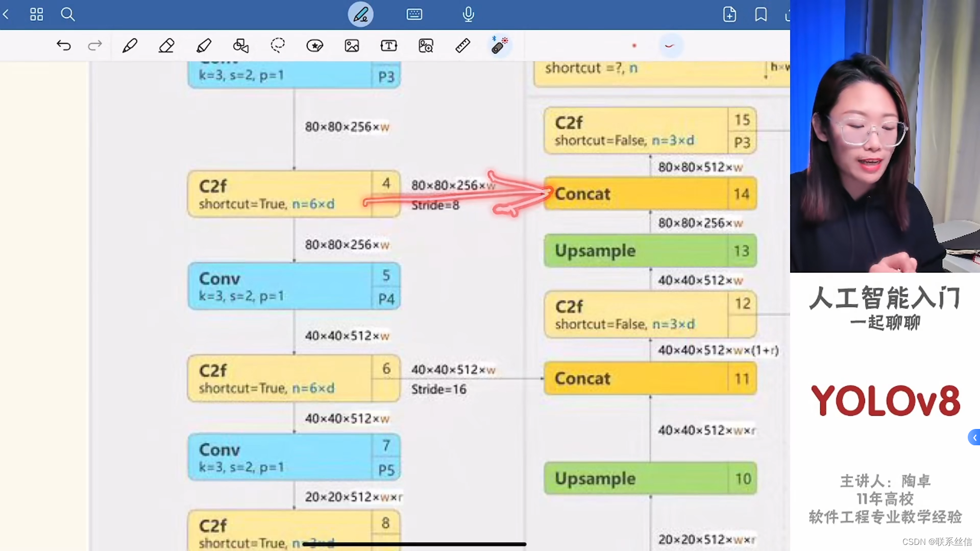The width and height of the screenshot is (980, 551).
Task: Undo the last stroke
Action: (x=63, y=45)
